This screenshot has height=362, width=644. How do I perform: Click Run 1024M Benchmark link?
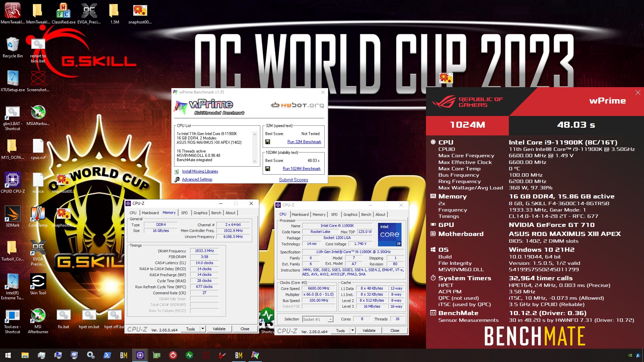point(302,169)
